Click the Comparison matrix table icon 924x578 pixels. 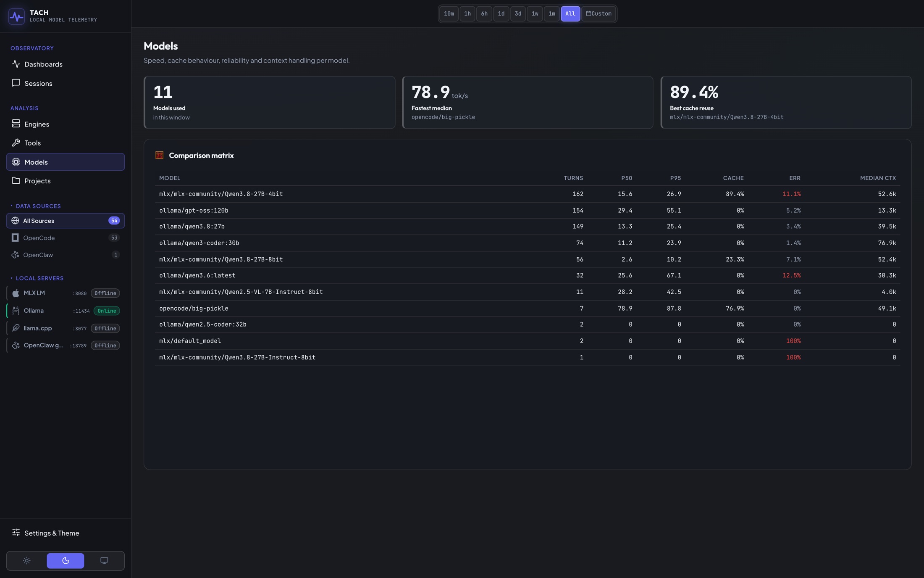coord(159,155)
